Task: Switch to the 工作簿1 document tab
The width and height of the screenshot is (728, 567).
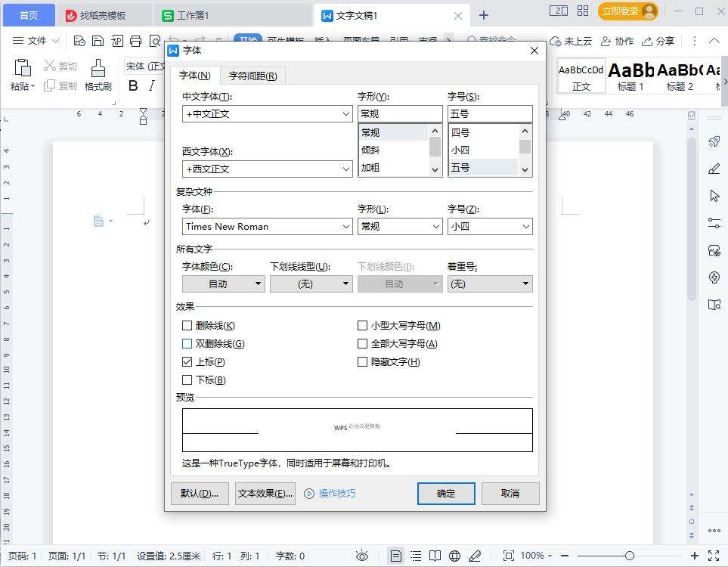Action: pyautogui.click(x=193, y=15)
